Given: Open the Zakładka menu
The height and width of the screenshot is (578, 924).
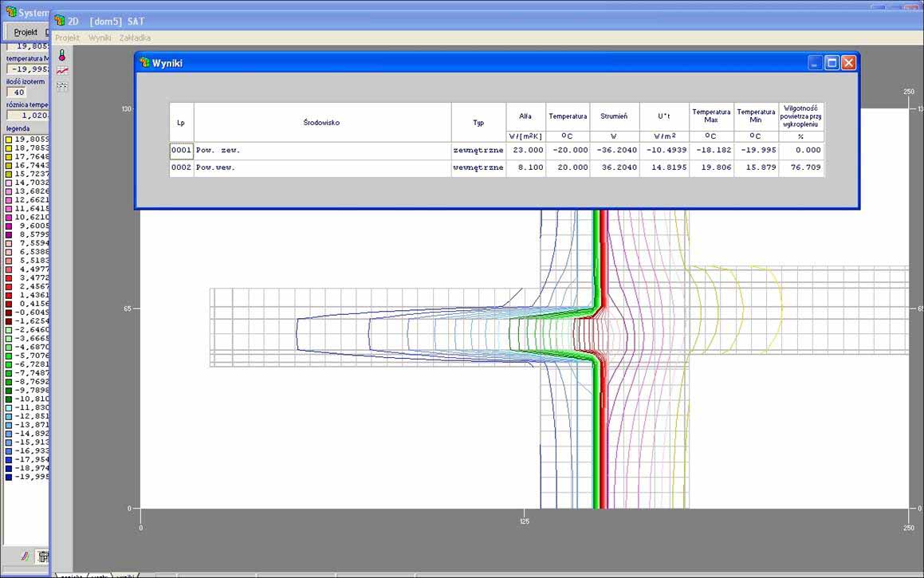Looking at the screenshot, I should point(135,37).
